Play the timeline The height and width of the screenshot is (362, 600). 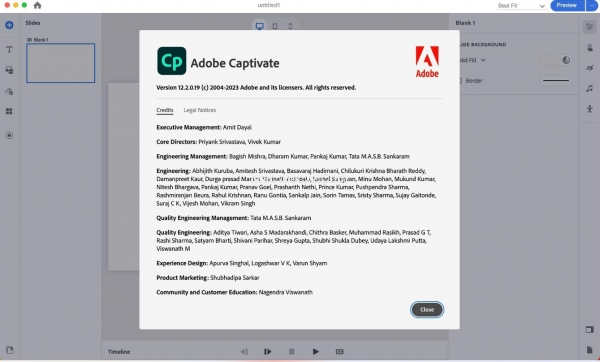pyautogui.click(x=315, y=352)
